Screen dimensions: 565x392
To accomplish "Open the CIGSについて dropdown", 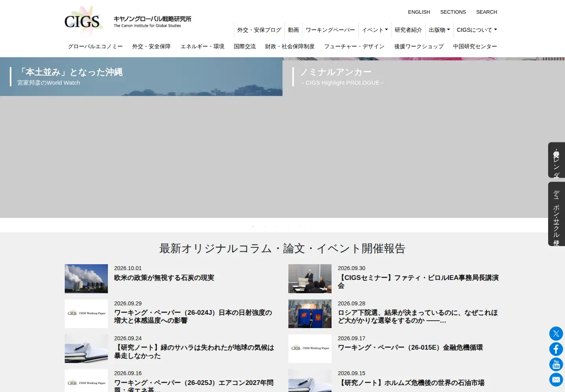I will tap(477, 30).
